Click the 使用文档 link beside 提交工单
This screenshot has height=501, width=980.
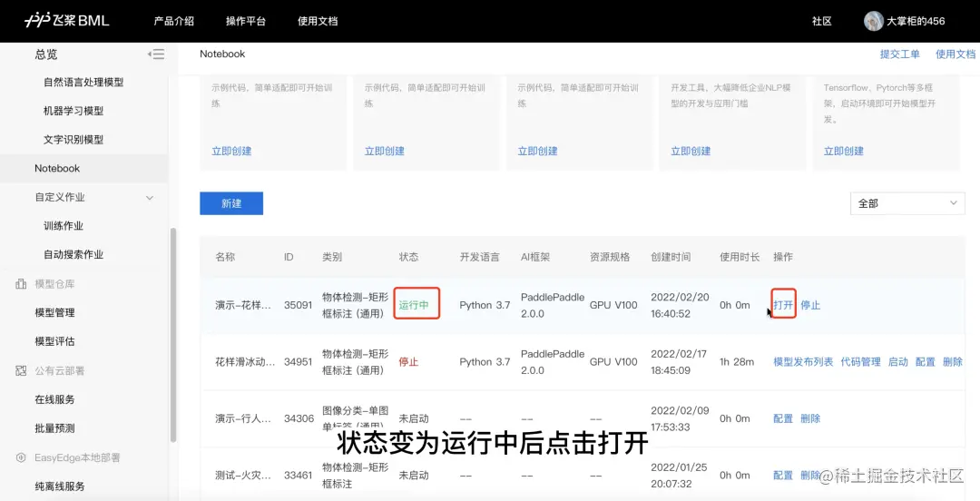pyautogui.click(x=955, y=54)
